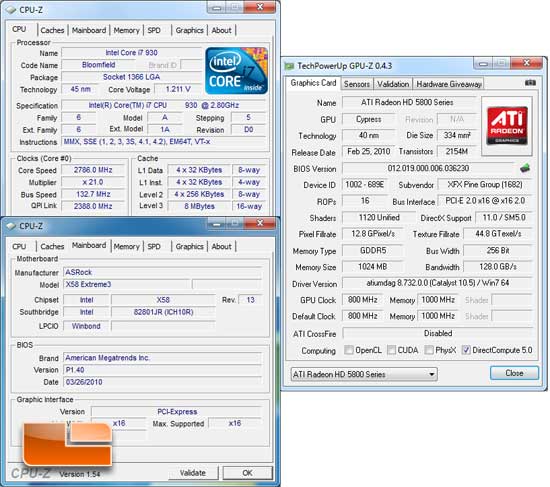This screenshot has width=550, height=487.
Task: Click the Bandwidth value 128.0 GB/s
Action: tap(498, 267)
